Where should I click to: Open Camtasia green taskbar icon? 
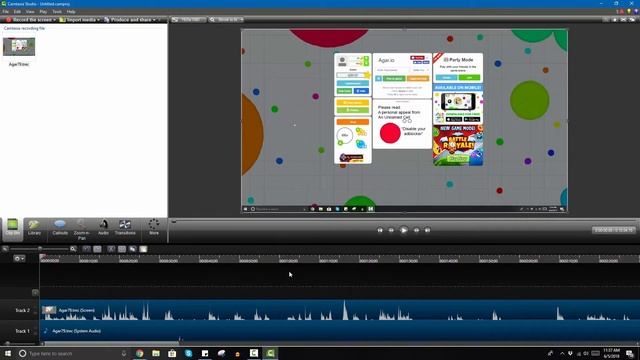(x=270, y=353)
